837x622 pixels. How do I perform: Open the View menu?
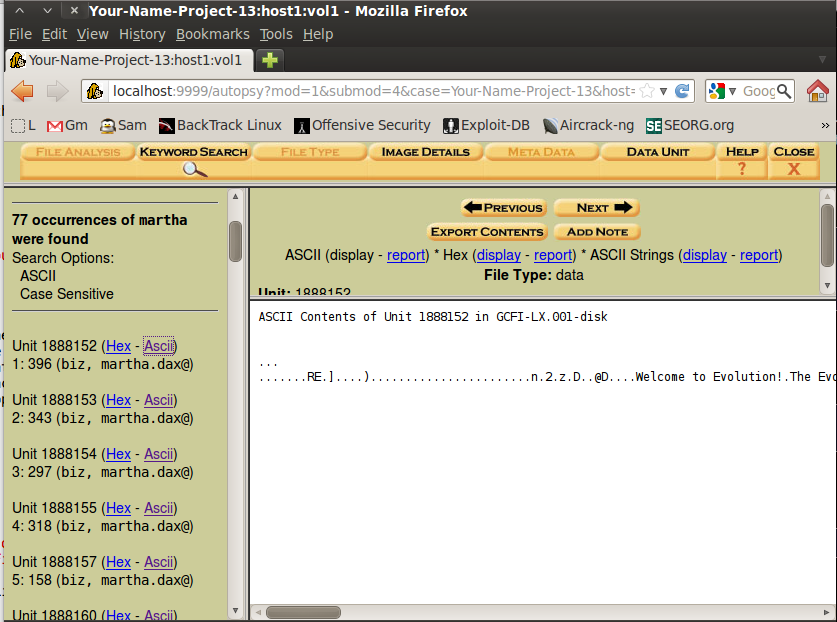[x=92, y=34]
